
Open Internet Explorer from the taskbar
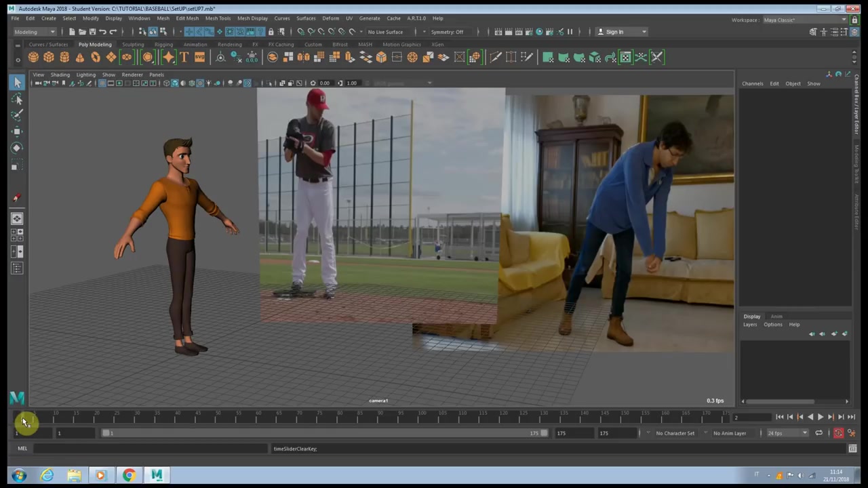click(47, 475)
